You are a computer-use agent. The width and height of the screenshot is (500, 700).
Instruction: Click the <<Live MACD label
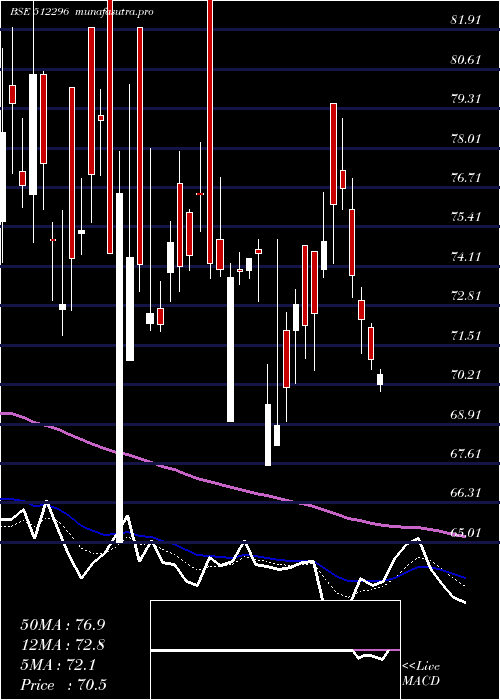pyautogui.click(x=421, y=674)
